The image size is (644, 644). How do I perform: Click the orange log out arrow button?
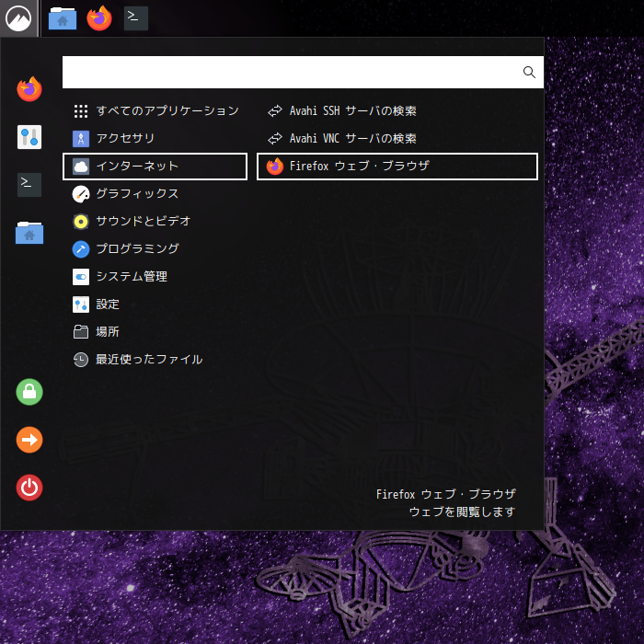point(29,440)
